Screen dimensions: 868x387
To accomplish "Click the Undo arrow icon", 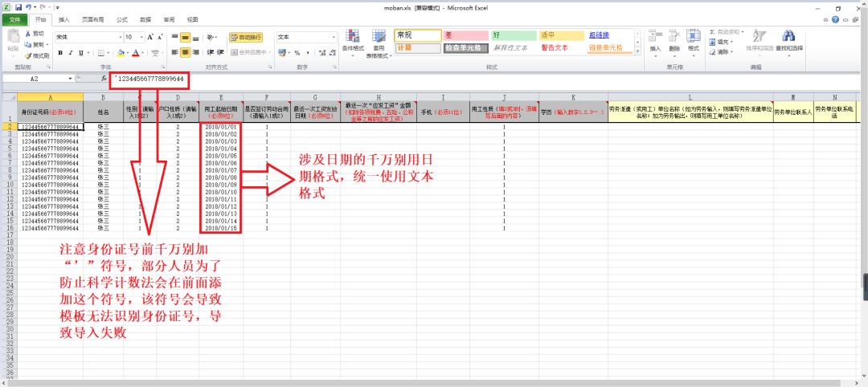I will [x=27, y=8].
